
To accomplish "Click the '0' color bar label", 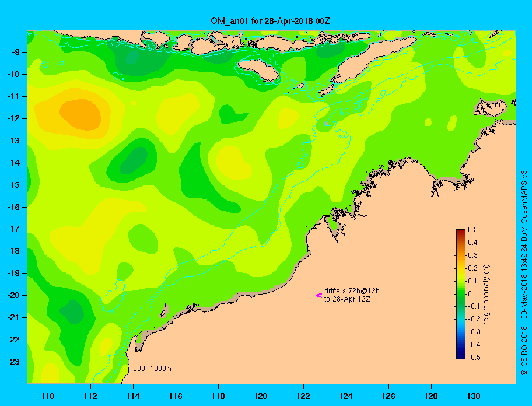I will (x=470, y=294).
